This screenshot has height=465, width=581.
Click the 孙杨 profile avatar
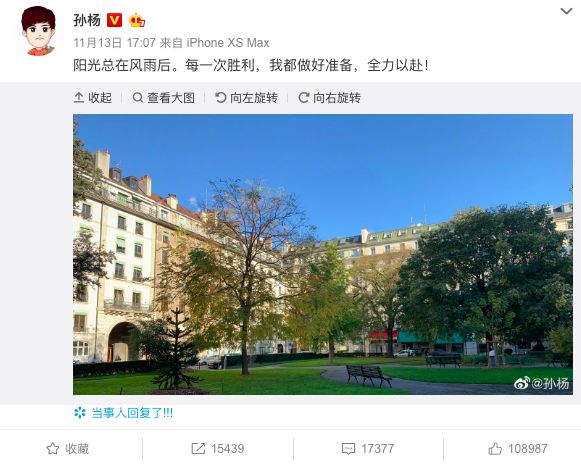(39, 31)
